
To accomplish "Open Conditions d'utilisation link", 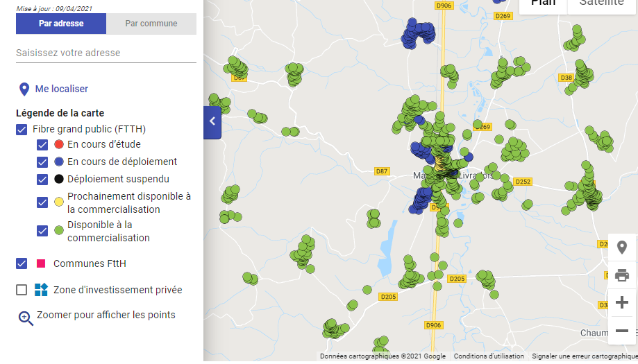I will (489, 356).
